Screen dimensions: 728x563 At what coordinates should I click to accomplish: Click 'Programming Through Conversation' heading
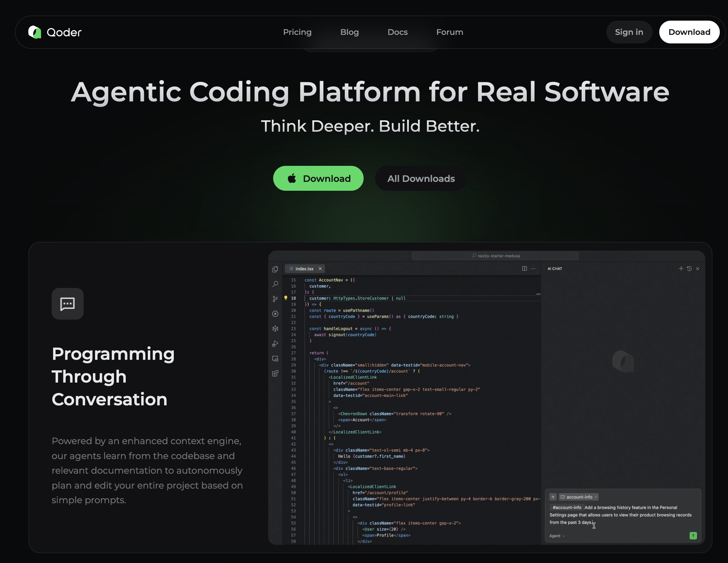point(113,377)
